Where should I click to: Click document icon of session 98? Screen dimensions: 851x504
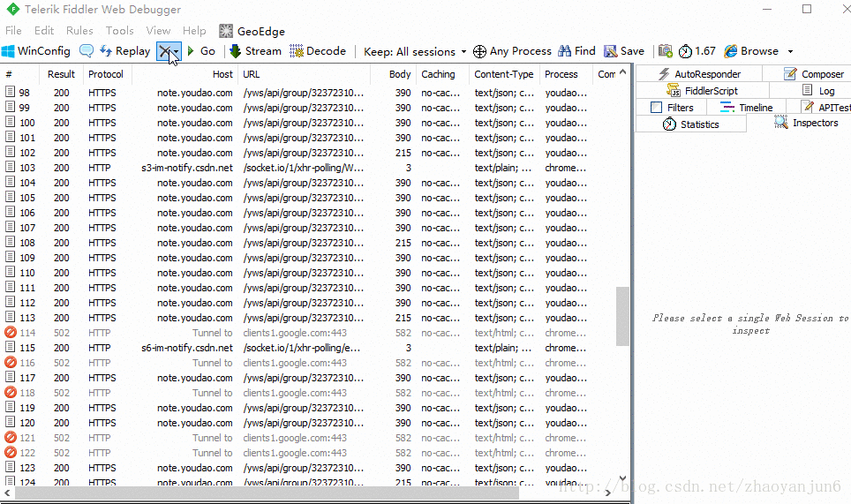coord(10,92)
